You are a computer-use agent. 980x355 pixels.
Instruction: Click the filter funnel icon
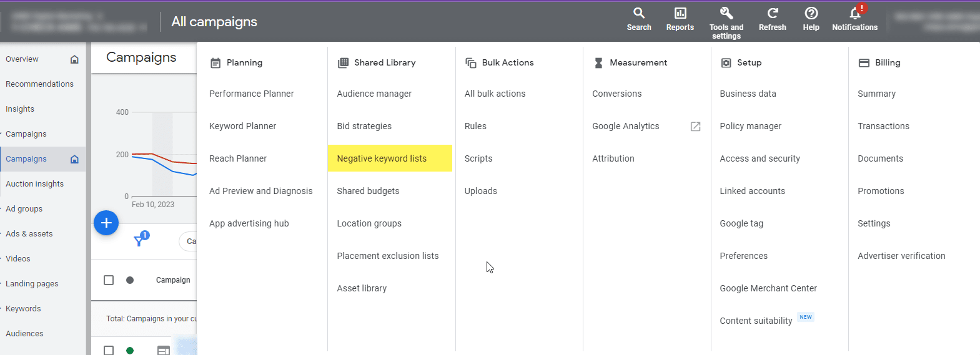(139, 241)
